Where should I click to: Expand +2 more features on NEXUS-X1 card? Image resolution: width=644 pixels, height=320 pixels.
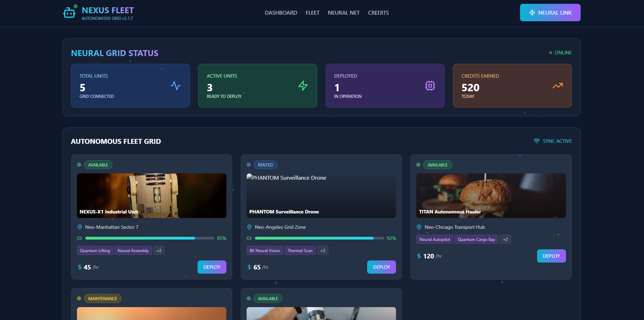[159, 251]
